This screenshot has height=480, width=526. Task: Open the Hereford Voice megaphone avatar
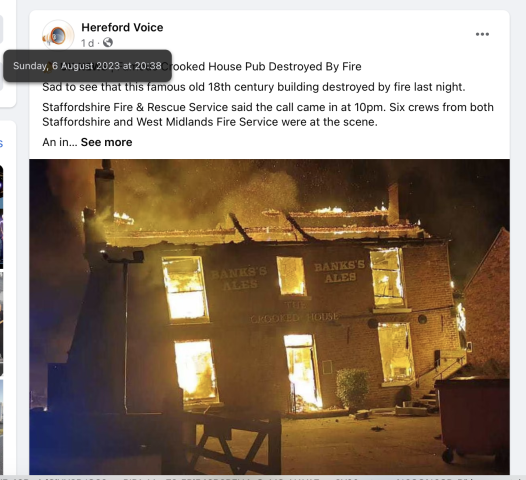[58, 35]
